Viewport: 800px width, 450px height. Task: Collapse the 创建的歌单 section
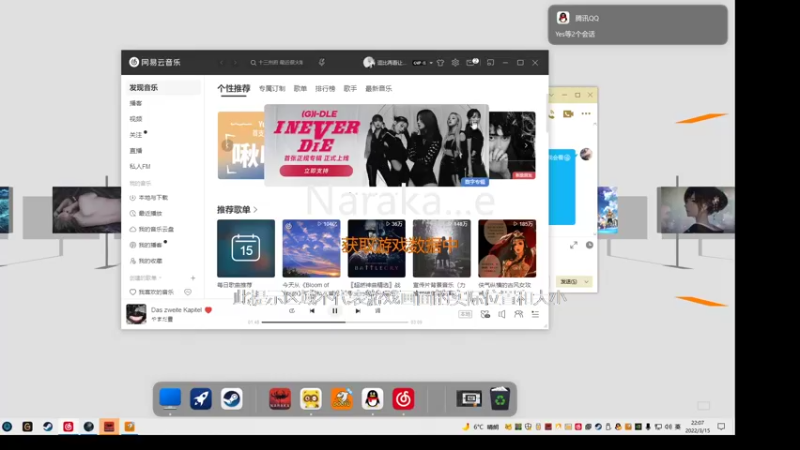tap(145, 278)
